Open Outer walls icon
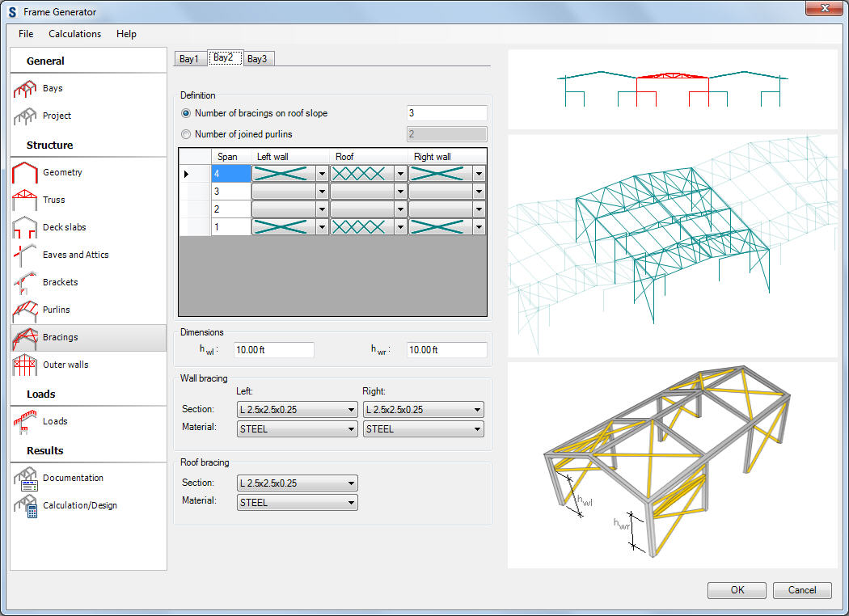849x616 pixels. pos(25,365)
